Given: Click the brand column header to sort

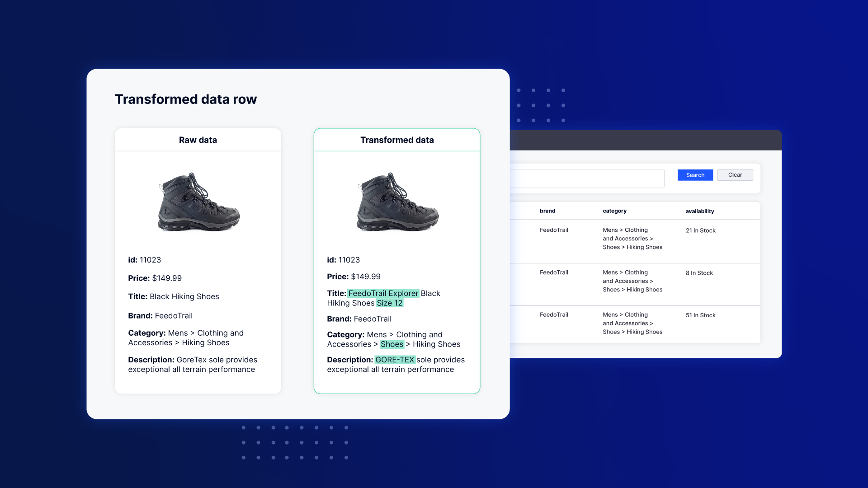Looking at the screenshot, I should pyautogui.click(x=547, y=210).
